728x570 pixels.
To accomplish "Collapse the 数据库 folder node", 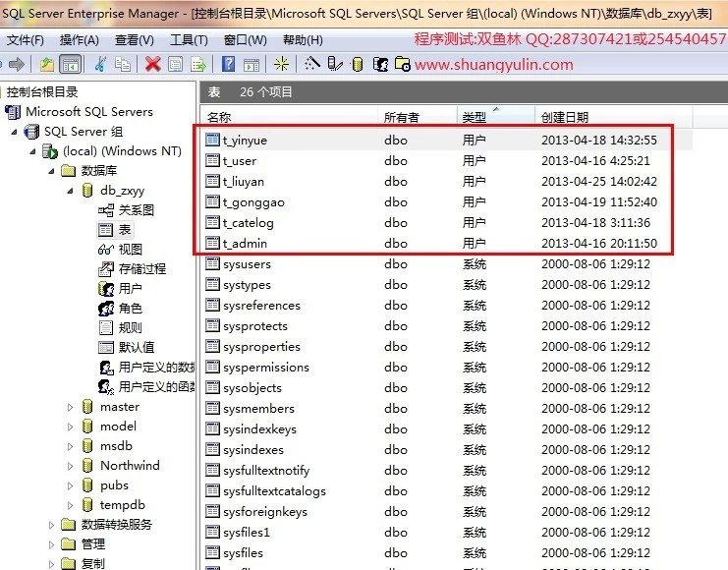I will pos(51,171).
